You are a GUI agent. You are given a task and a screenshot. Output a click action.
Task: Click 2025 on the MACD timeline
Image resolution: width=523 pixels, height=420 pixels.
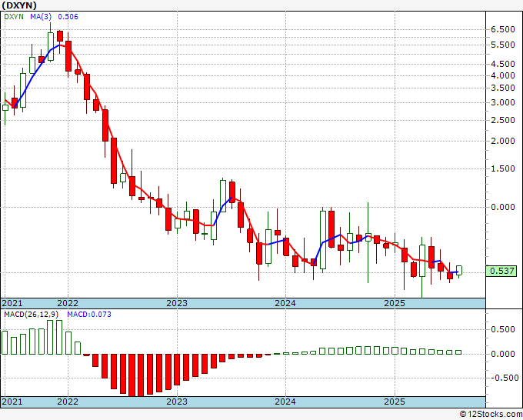click(395, 402)
